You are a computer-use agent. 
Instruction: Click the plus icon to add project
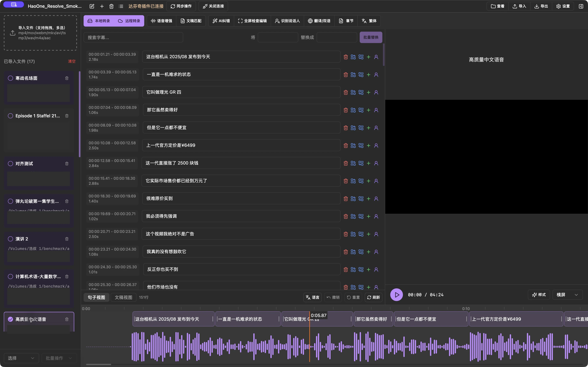(102, 6)
